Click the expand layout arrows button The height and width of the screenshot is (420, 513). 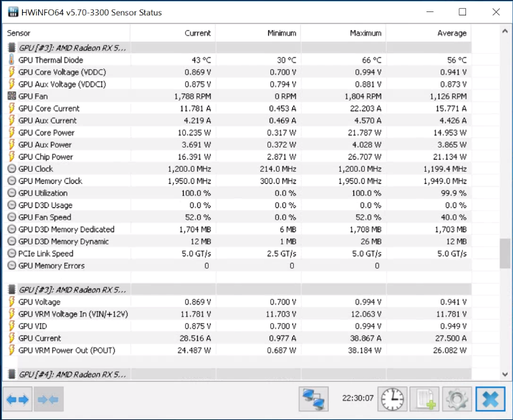17,399
